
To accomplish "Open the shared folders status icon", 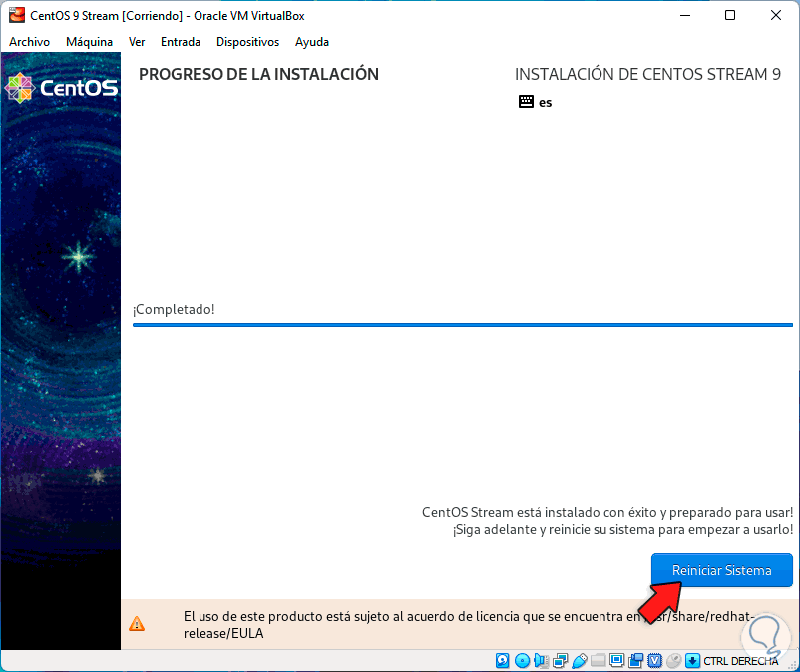I will (x=598, y=661).
